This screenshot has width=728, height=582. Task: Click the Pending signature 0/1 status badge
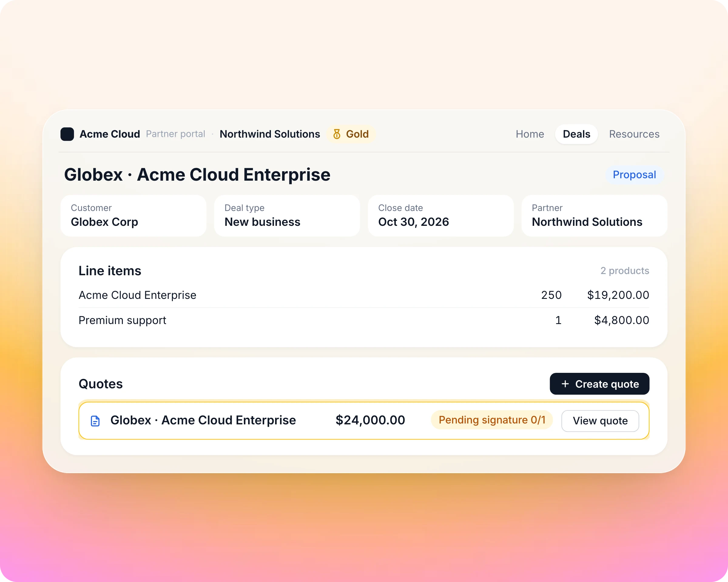[492, 420]
